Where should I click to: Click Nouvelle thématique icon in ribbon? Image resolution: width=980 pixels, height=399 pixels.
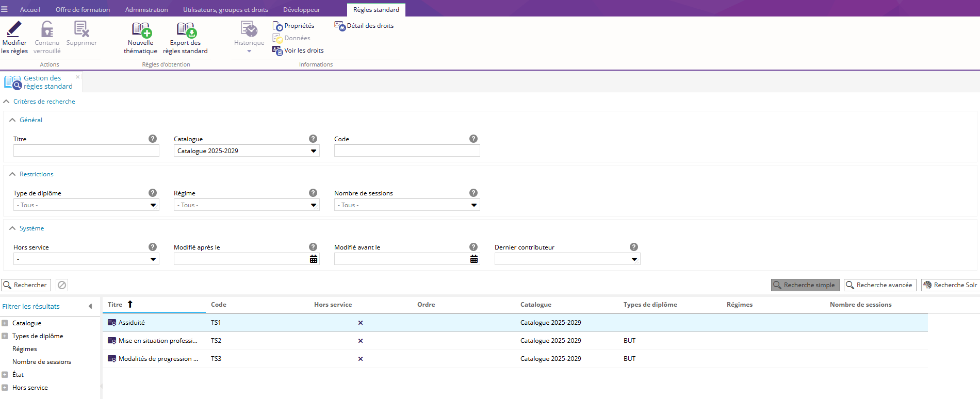pyautogui.click(x=141, y=30)
